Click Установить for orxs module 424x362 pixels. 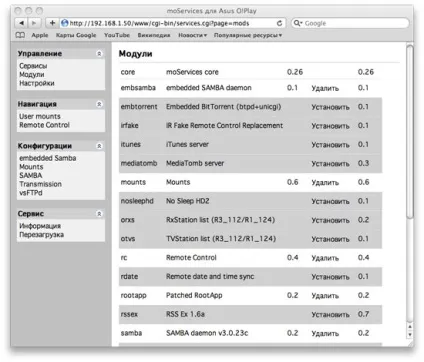click(x=330, y=220)
